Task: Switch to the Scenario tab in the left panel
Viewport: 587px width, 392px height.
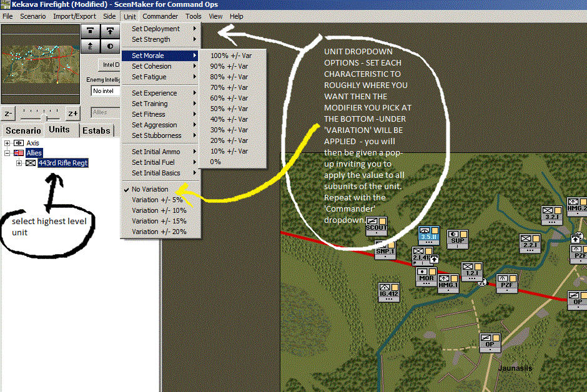Action: click(x=23, y=130)
